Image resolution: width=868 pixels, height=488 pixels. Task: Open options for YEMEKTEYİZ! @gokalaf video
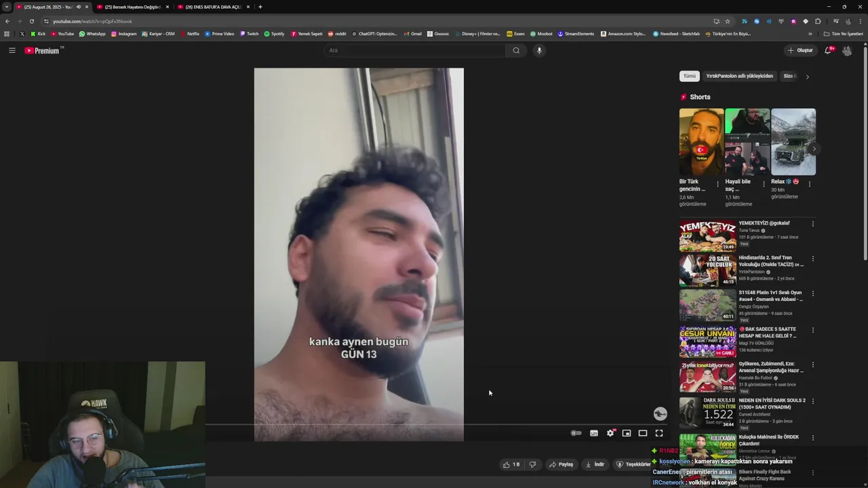813,224
